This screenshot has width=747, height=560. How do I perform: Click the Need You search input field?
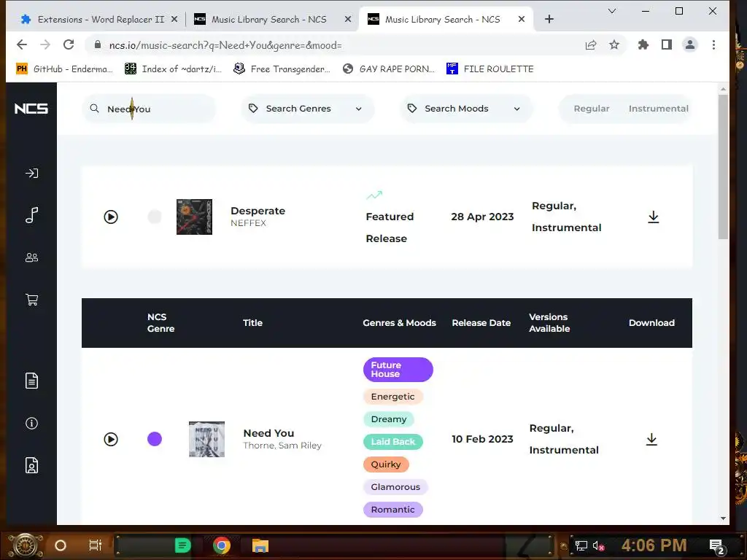149,109
